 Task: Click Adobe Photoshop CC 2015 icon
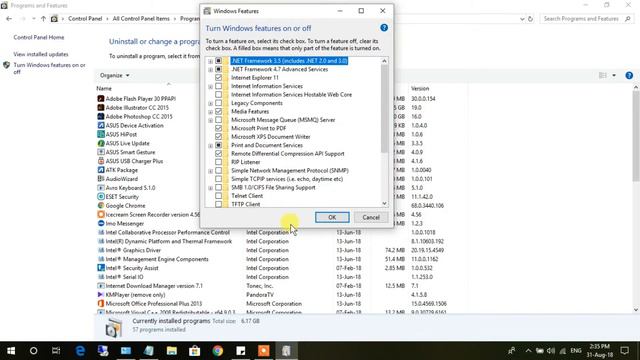tap(101, 116)
